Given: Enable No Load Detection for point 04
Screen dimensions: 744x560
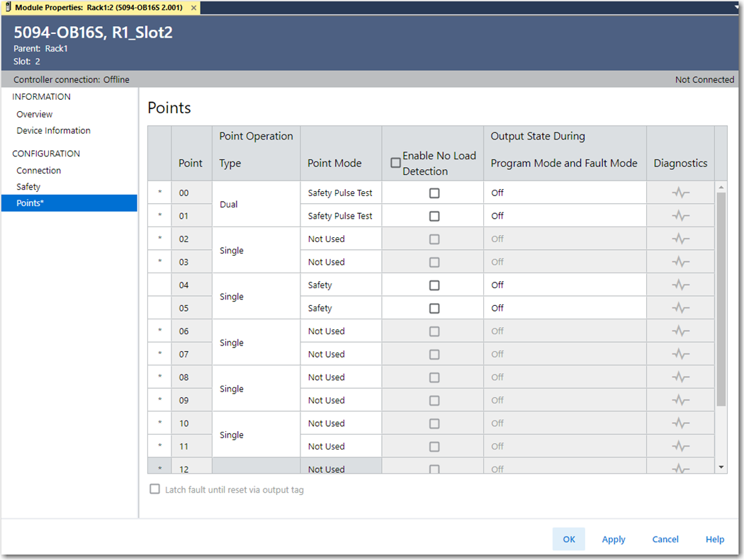Looking at the screenshot, I should (x=434, y=285).
